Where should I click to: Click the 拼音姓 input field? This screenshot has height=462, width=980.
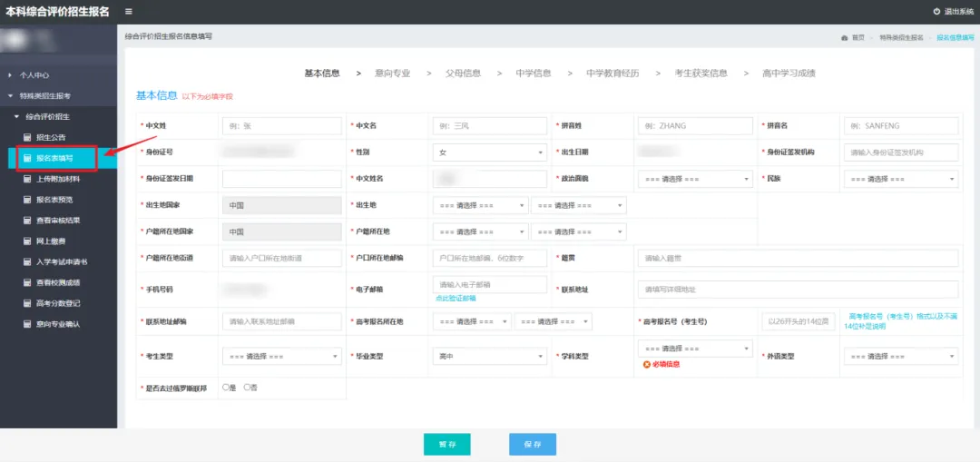click(x=695, y=125)
